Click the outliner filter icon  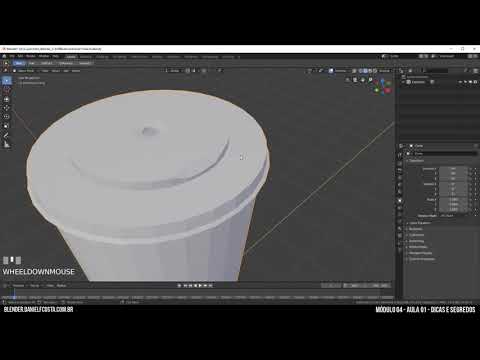point(466,71)
